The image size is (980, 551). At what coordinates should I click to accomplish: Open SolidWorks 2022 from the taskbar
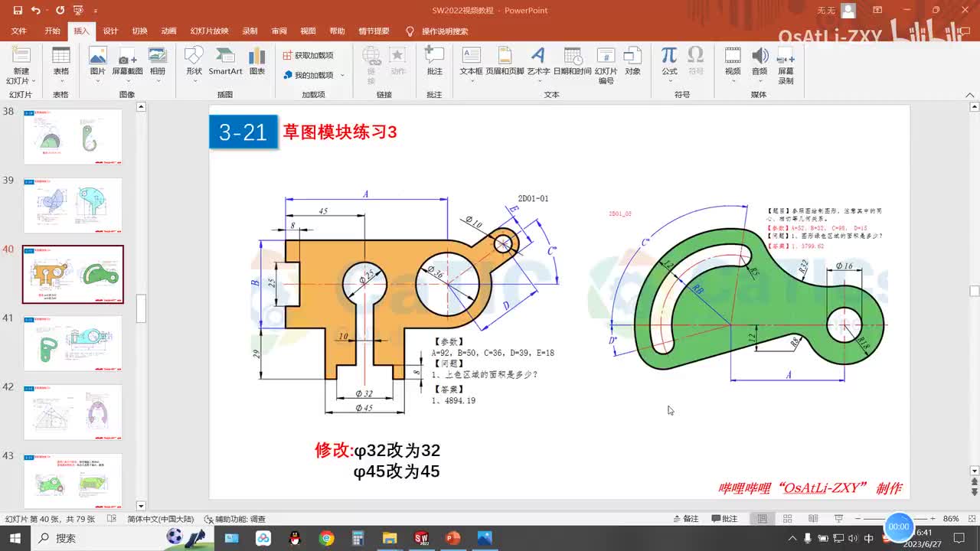pyautogui.click(x=421, y=538)
